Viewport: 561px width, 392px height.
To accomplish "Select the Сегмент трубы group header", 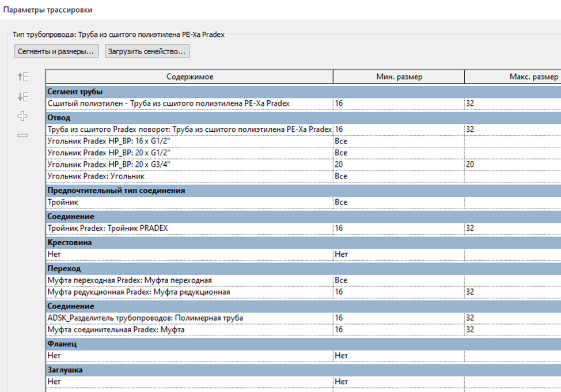I will 304,92.
